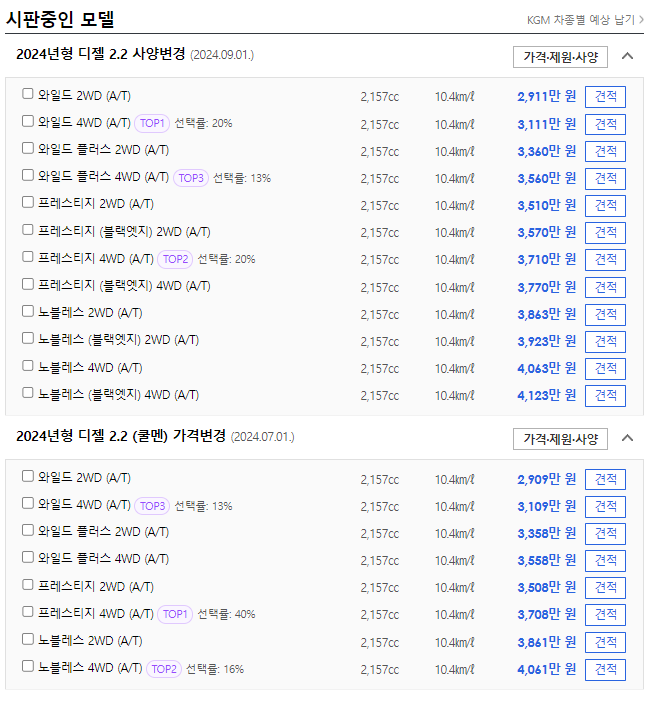Screen dimensions: 654x703
Task: Check 쿨멘 프레스티지 2WD priced 3,508만 원
Action: point(28,585)
